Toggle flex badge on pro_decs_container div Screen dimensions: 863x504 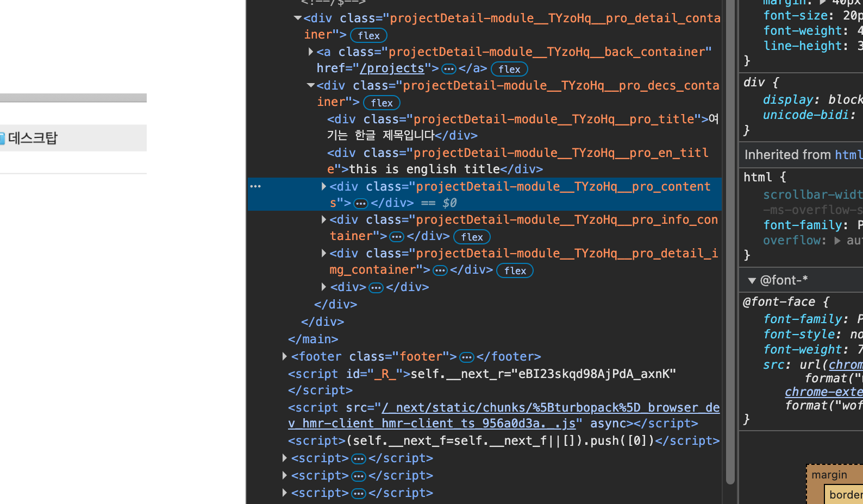click(382, 103)
